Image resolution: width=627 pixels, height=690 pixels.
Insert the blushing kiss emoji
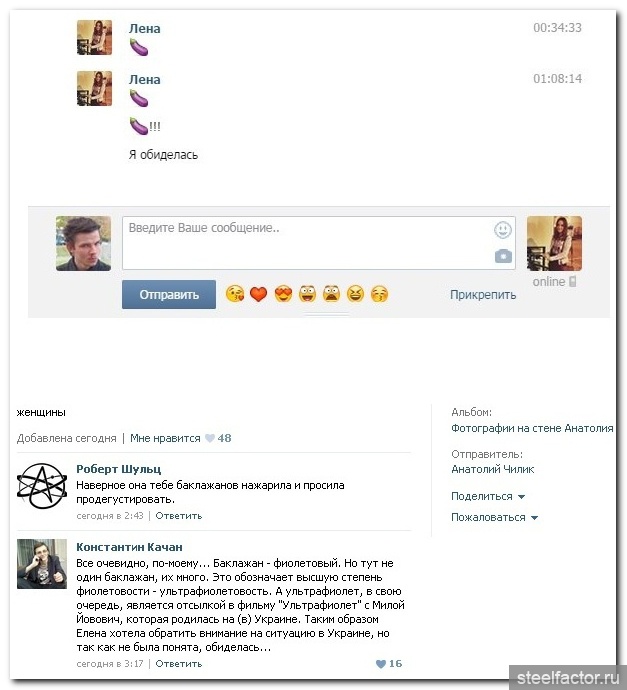(379, 294)
